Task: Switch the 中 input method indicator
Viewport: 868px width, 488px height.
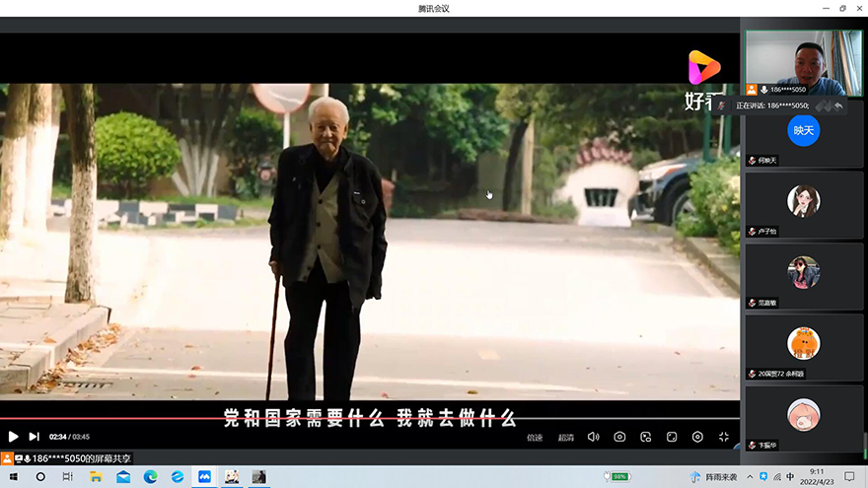Action: click(x=790, y=477)
